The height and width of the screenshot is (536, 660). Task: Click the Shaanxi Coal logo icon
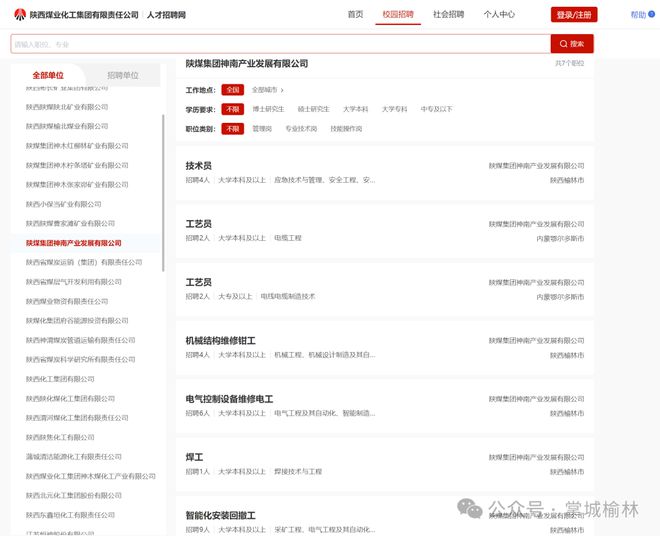coord(20,15)
